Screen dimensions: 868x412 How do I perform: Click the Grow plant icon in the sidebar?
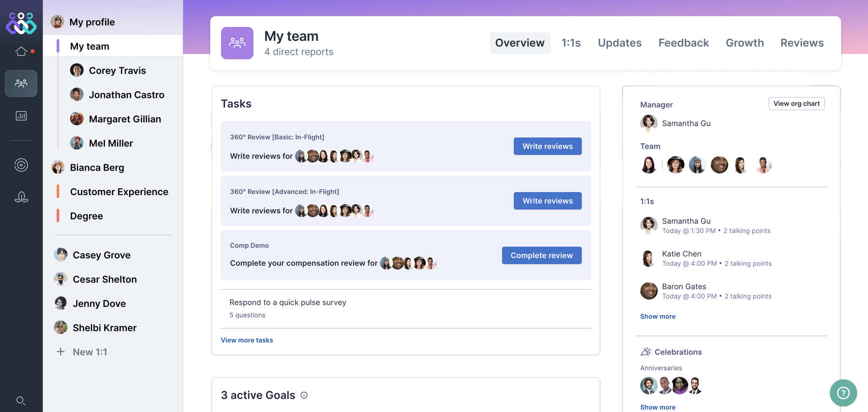21,197
